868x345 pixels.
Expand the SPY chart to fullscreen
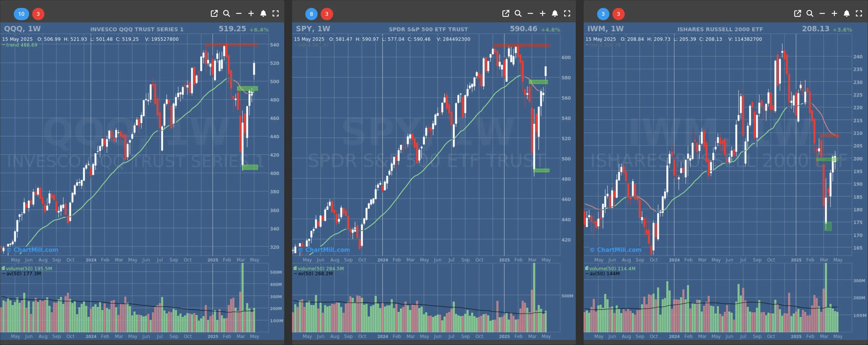click(567, 14)
